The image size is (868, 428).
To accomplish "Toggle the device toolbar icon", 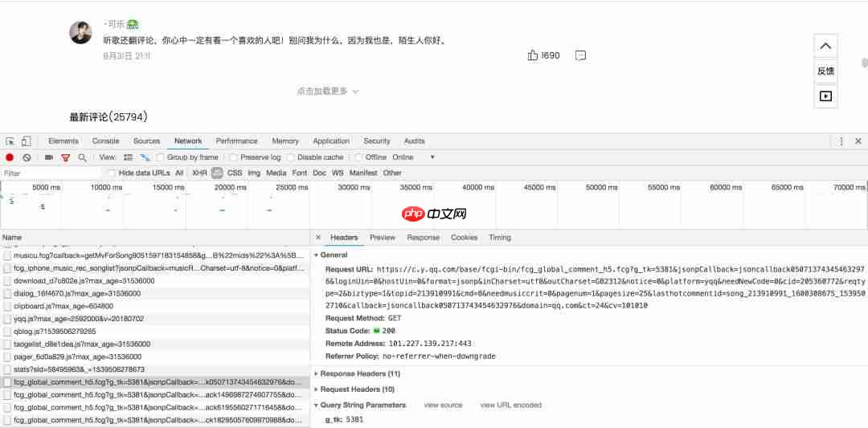I will 27,141.
